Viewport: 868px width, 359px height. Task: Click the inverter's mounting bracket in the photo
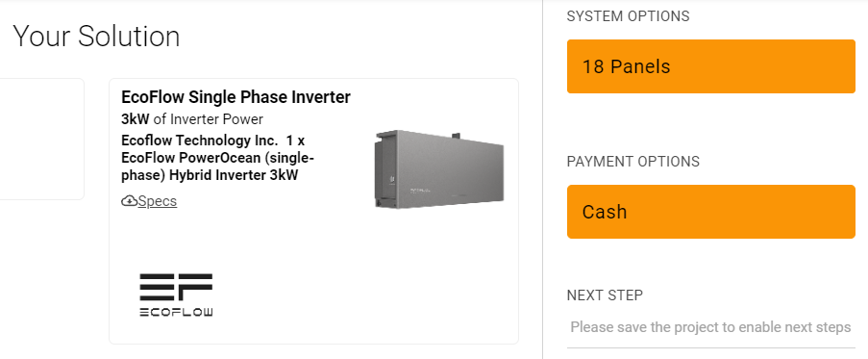click(456, 135)
